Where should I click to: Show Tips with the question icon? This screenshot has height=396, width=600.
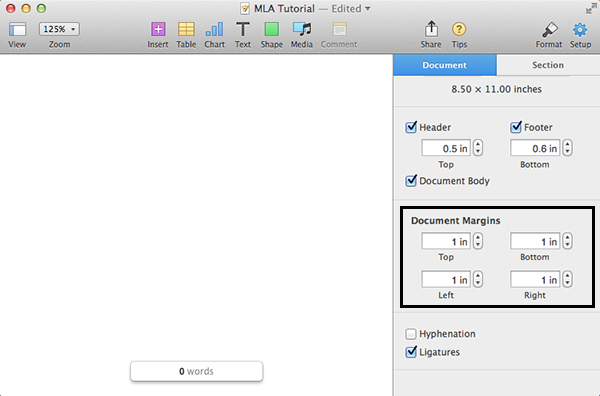point(459,29)
